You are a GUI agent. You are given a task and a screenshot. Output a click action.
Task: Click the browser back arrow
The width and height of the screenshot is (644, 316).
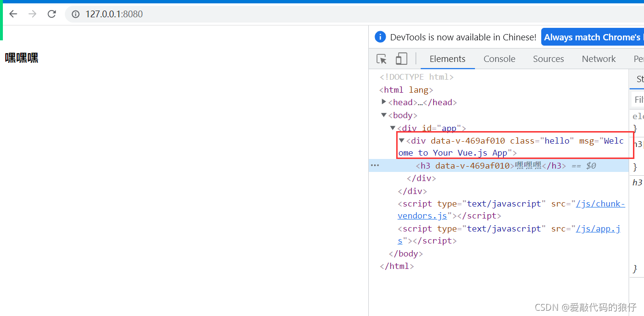click(x=13, y=14)
